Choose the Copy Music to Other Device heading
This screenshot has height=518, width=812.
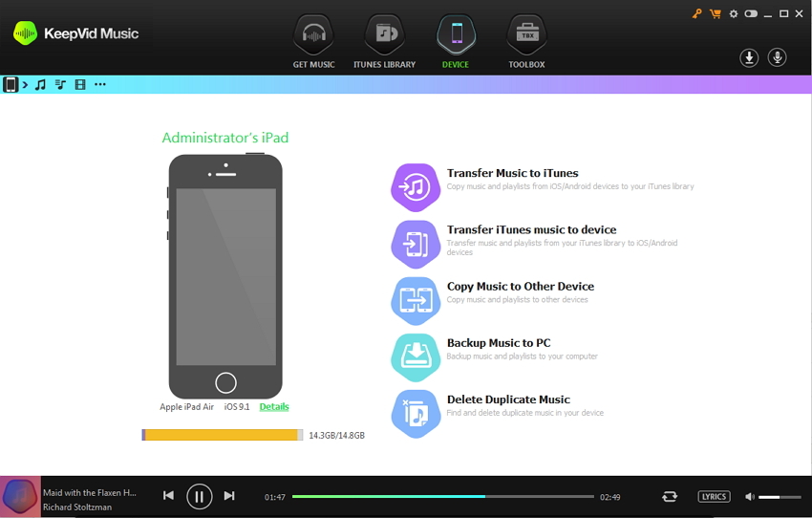pos(521,287)
